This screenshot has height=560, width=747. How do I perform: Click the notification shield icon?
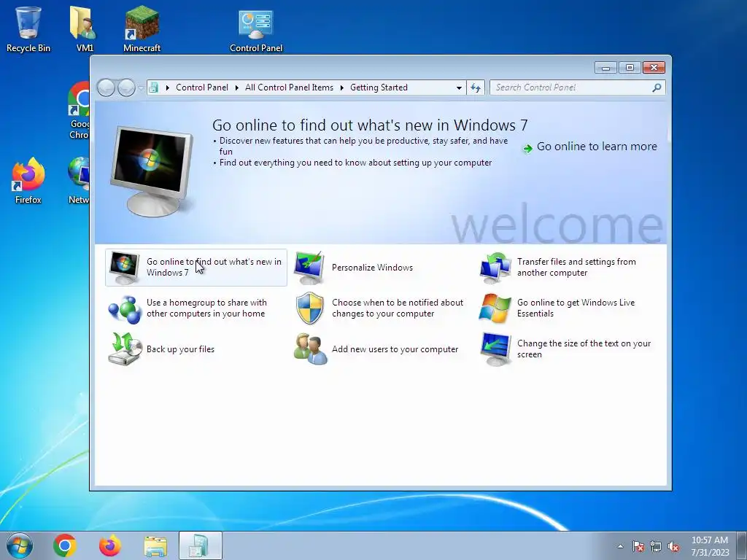point(309,308)
